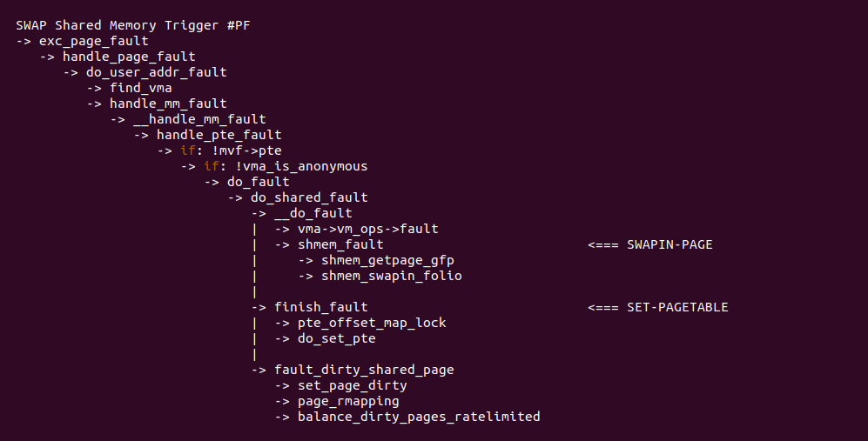Select the do_fault call line
Viewport: 868px width, 441px height.
click(x=259, y=182)
